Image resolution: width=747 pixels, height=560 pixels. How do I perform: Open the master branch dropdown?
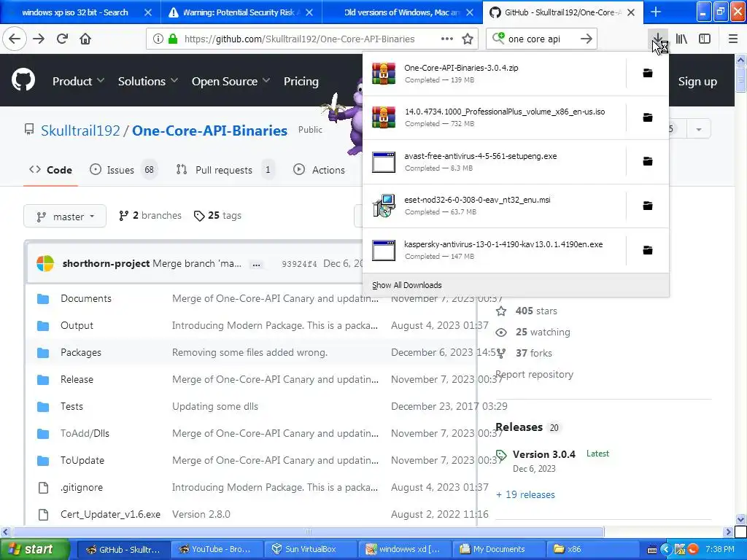point(65,217)
